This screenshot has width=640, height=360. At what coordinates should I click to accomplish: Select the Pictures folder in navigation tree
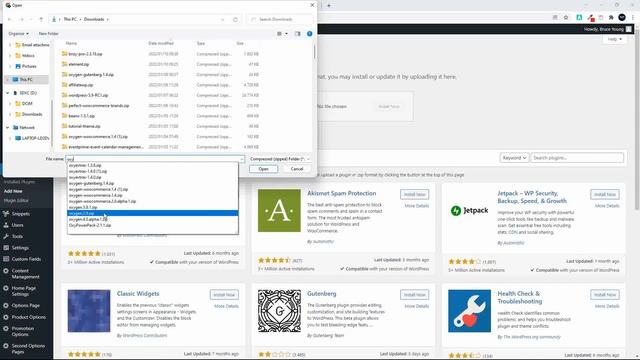[29, 66]
